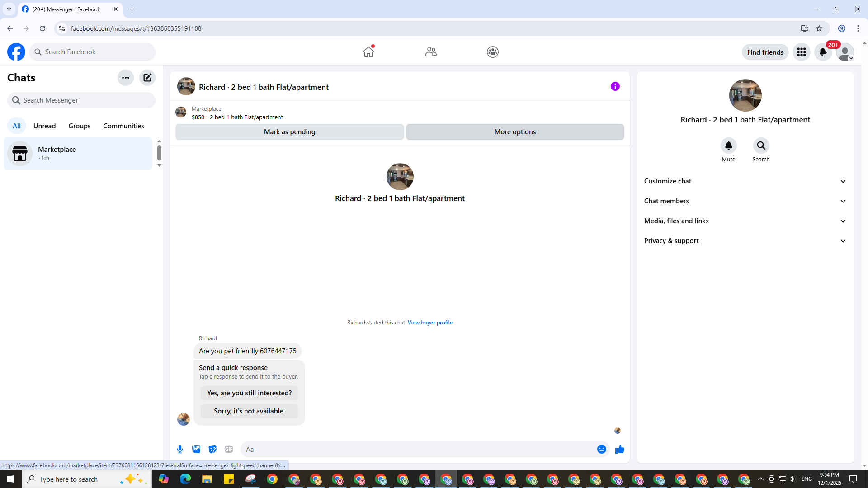This screenshot has width=868, height=488.
Task: Search in conversation from the details panel
Action: 761,146
